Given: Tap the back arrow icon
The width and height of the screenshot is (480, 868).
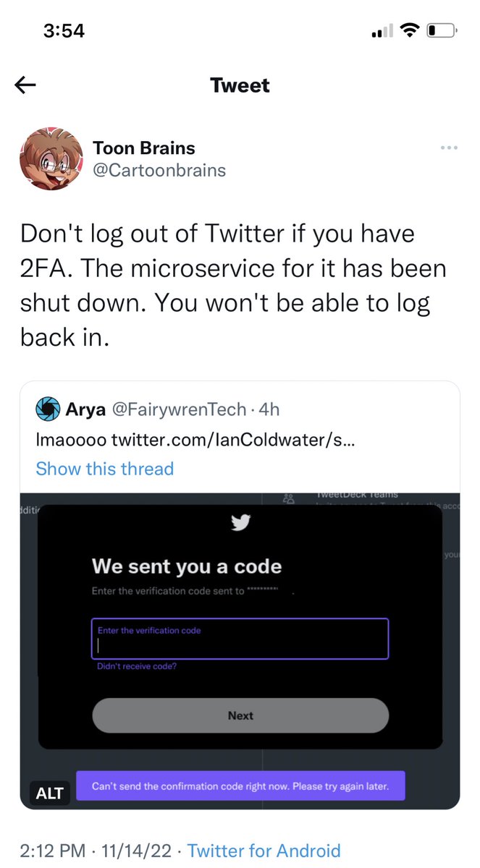Looking at the screenshot, I should [25, 85].
